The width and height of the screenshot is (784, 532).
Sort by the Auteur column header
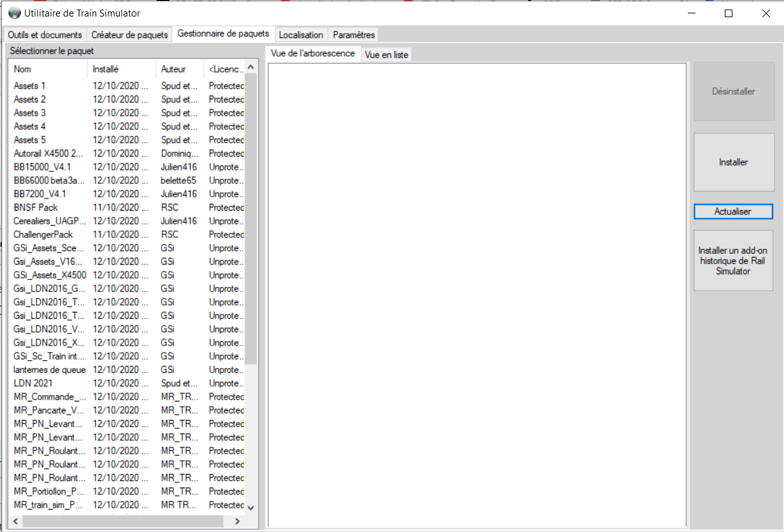(180, 69)
